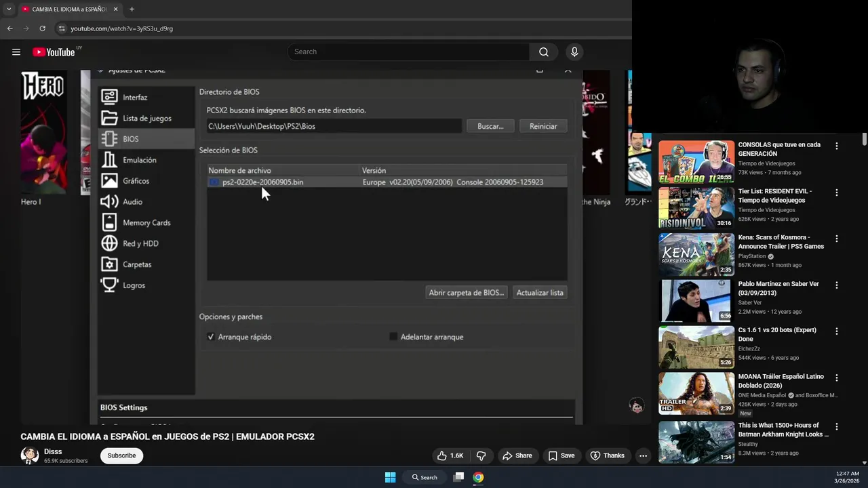This screenshot has height=488, width=868.
Task: Toggle the Arranque rápido checkbox
Action: (x=211, y=337)
